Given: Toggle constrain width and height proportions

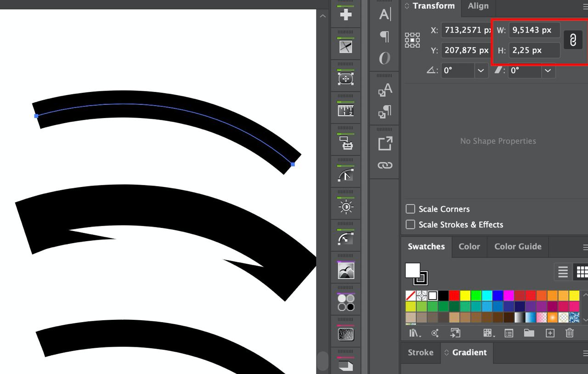Looking at the screenshot, I should 573,40.
